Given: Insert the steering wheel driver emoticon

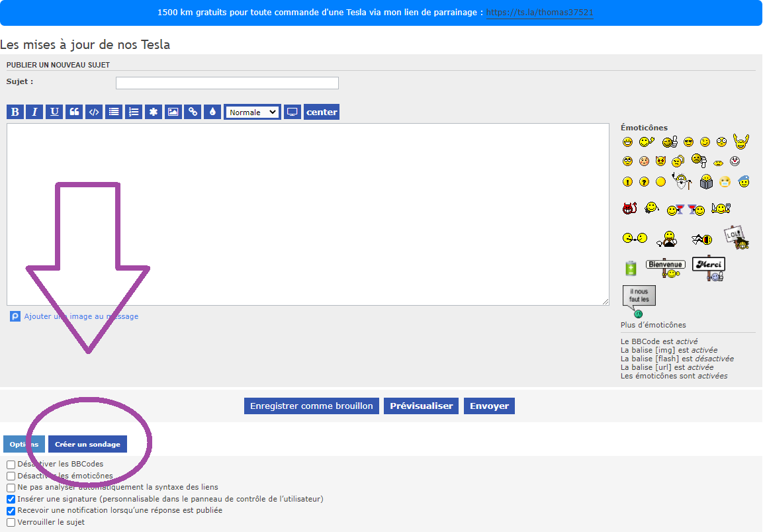Looking at the screenshot, I should coord(666,238).
